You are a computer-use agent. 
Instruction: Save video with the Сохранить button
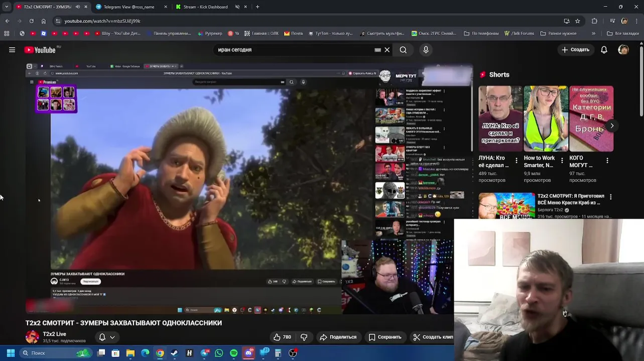click(x=385, y=337)
